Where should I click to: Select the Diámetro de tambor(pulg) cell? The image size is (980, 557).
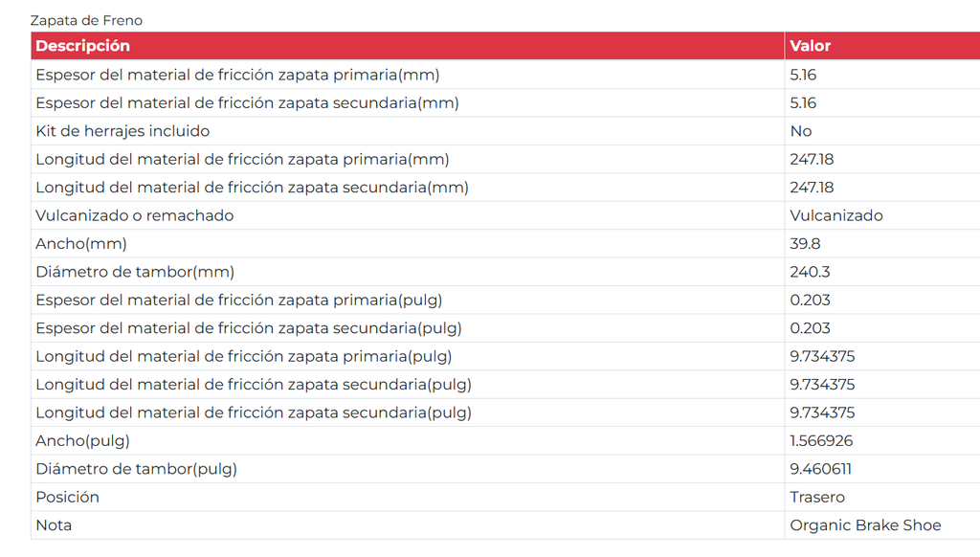pyautogui.click(x=408, y=469)
